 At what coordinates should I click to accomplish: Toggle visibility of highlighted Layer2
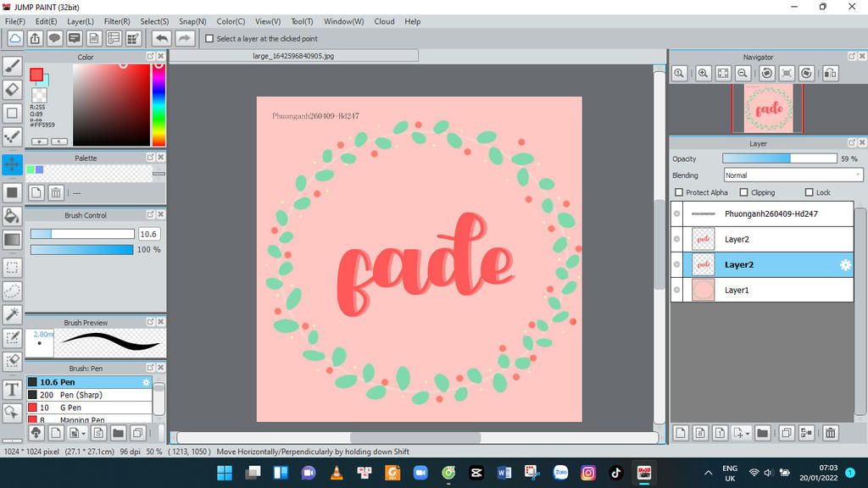pyautogui.click(x=676, y=264)
